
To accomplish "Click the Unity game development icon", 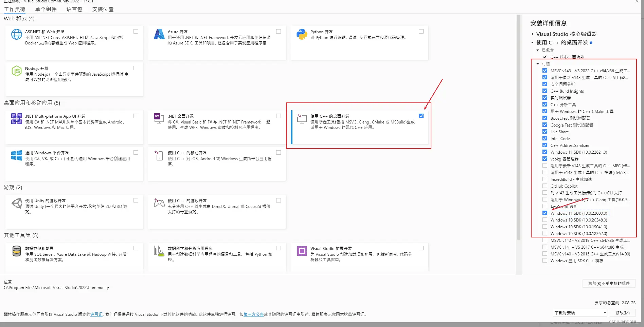I will point(17,203).
